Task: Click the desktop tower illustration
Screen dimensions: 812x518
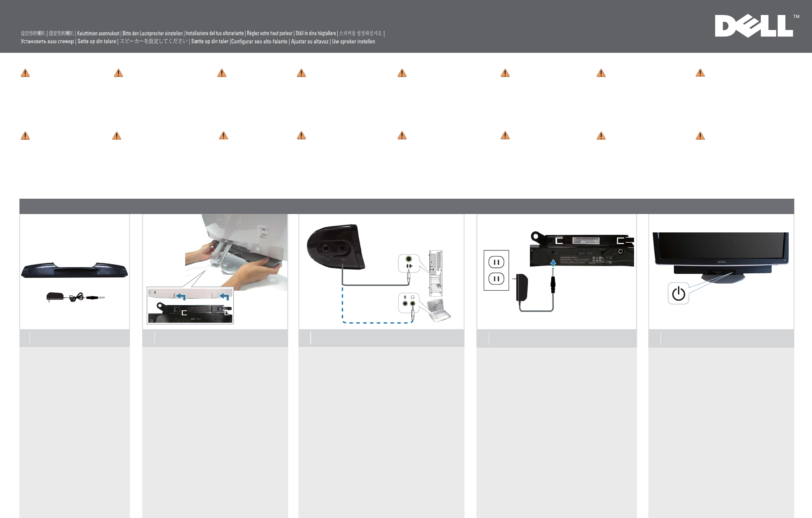Action: pyautogui.click(x=435, y=273)
